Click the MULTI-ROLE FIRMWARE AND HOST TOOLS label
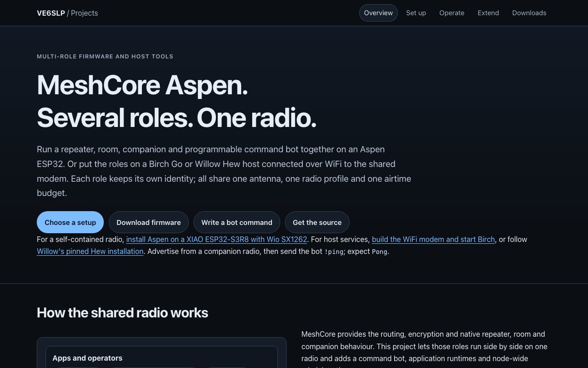 point(105,57)
